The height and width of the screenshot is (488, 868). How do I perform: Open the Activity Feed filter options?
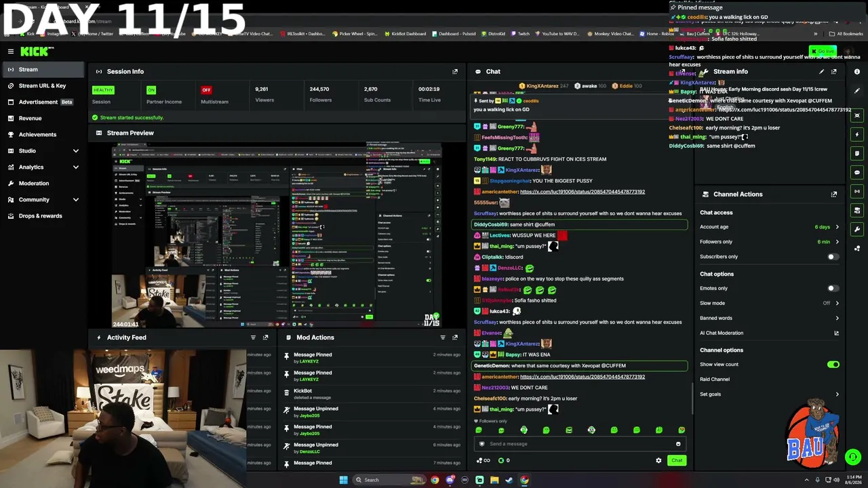[x=253, y=338]
